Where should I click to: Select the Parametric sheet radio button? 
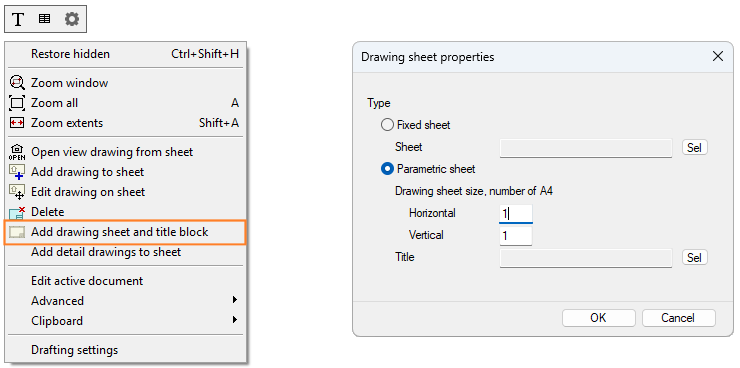[x=387, y=169]
